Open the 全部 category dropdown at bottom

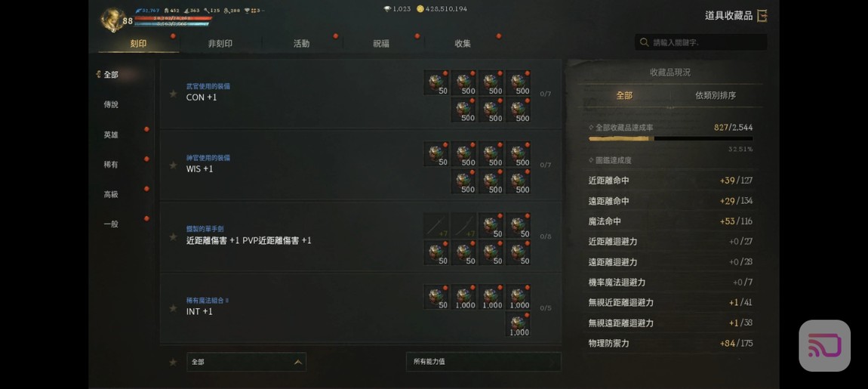pos(246,362)
